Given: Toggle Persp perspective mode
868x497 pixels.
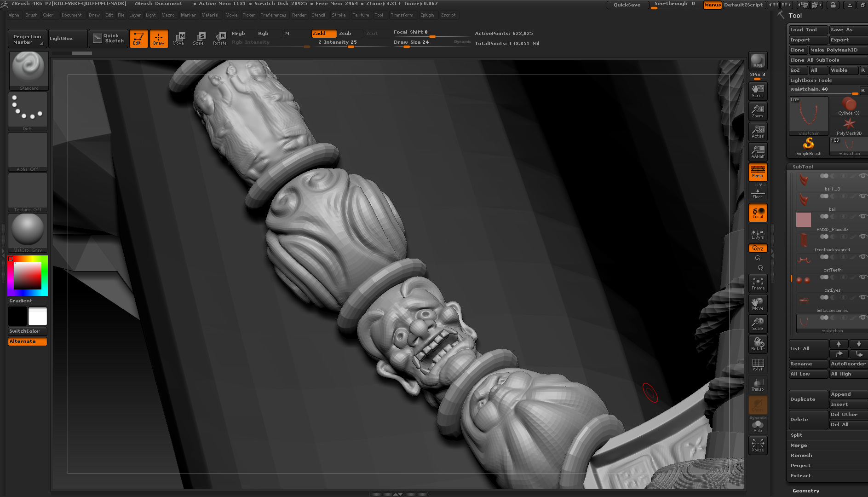Looking at the screenshot, I should 758,172.
